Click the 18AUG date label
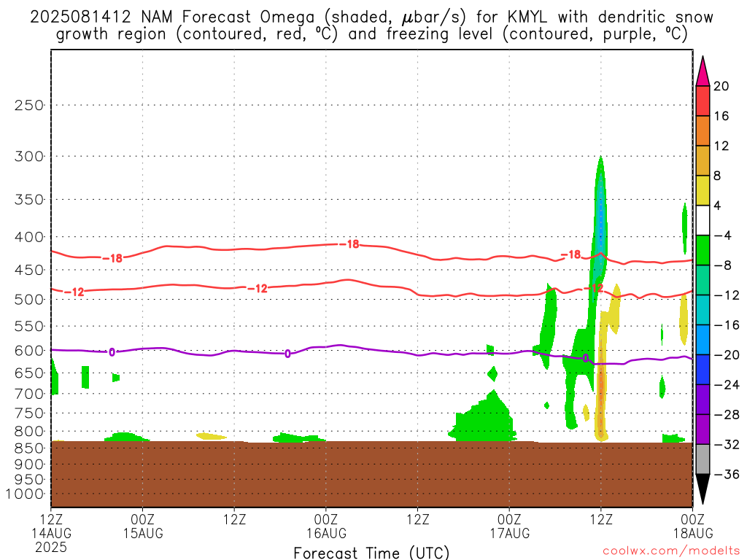 [693, 533]
